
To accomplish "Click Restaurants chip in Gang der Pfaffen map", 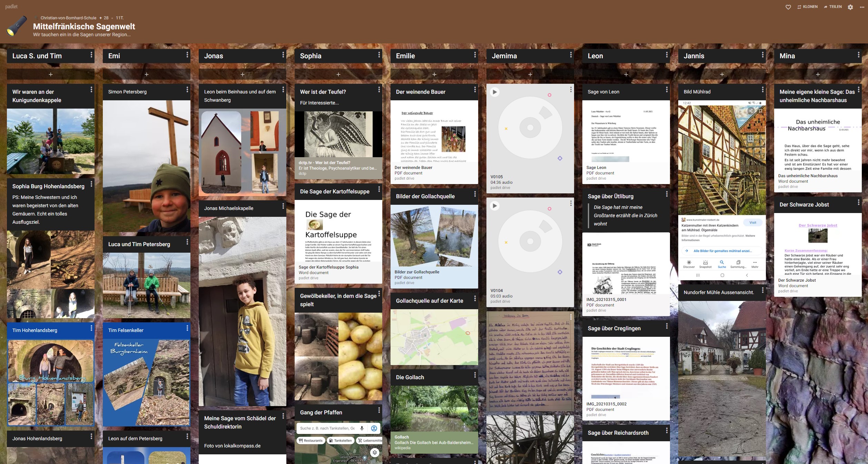I will tap(311, 441).
